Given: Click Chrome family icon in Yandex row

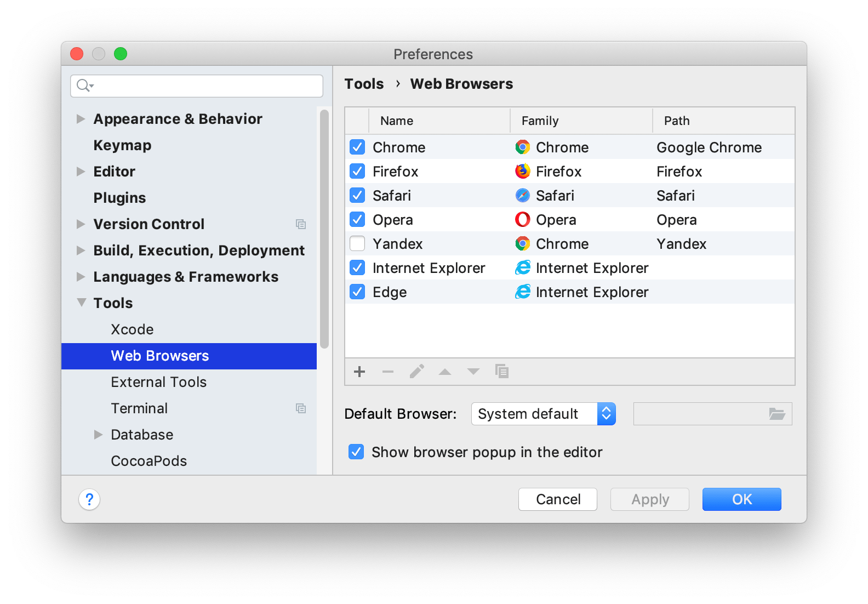Looking at the screenshot, I should pos(523,243).
